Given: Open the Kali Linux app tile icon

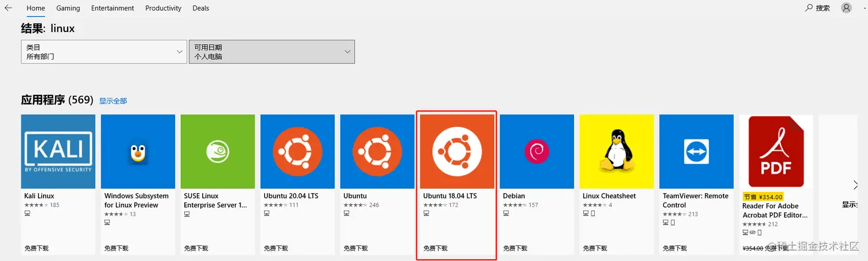Looking at the screenshot, I should coord(58,151).
